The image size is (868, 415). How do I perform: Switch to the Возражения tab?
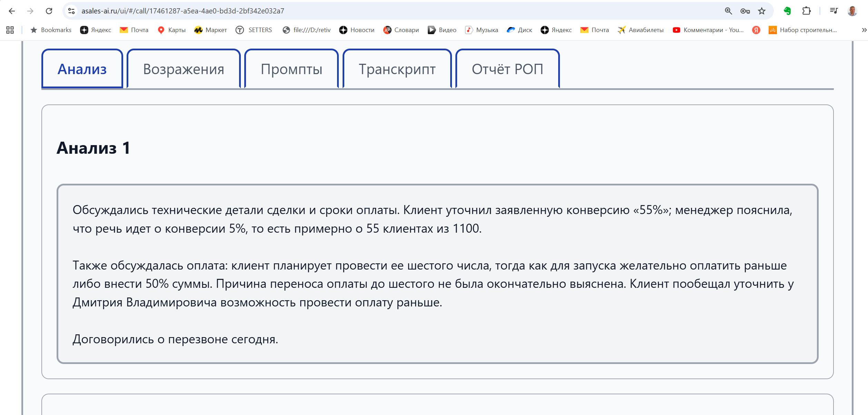[x=184, y=69]
